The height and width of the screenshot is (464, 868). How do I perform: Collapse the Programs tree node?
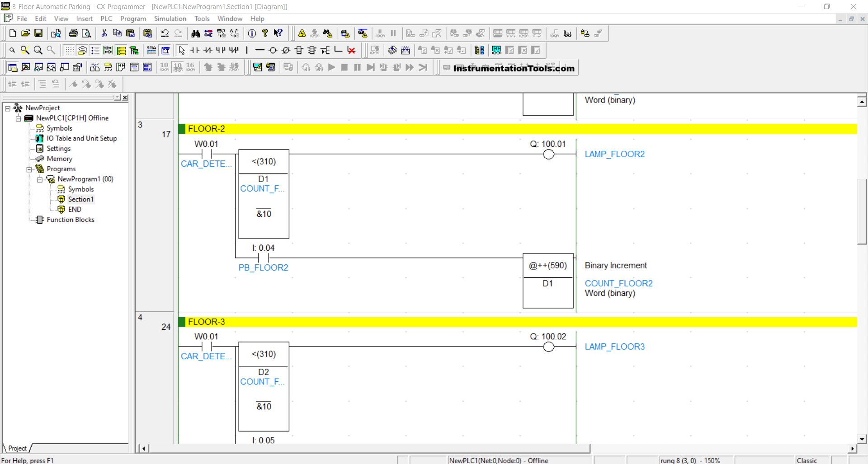tap(29, 169)
